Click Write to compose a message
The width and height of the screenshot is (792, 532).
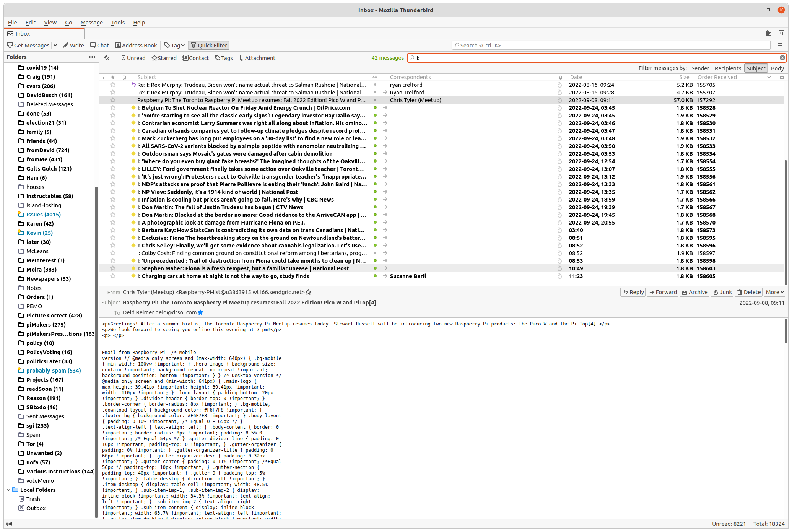pyautogui.click(x=73, y=45)
